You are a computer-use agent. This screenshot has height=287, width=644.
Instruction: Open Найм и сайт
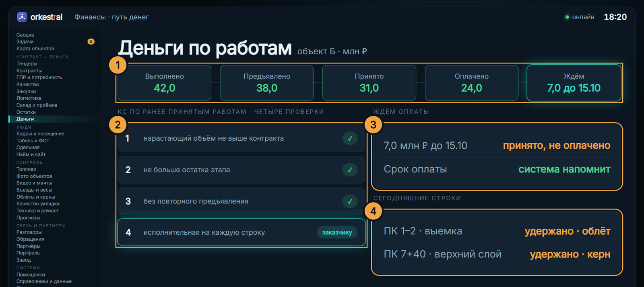31,154
